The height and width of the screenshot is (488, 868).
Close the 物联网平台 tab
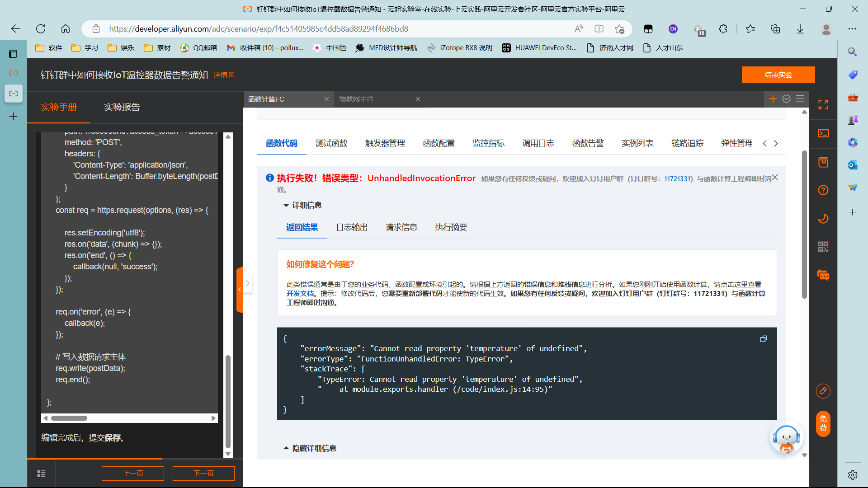[418, 99]
